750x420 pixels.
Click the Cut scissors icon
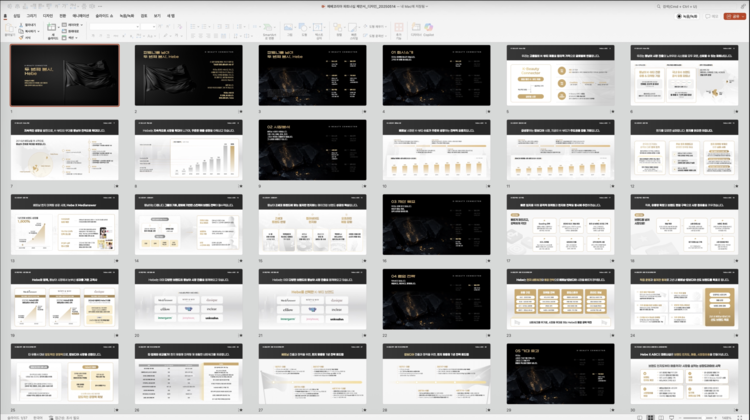(x=21, y=25)
